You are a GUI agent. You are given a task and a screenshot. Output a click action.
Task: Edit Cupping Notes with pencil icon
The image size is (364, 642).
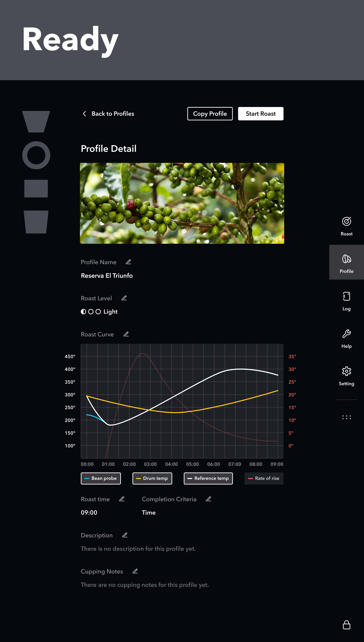click(x=135, y=571)
